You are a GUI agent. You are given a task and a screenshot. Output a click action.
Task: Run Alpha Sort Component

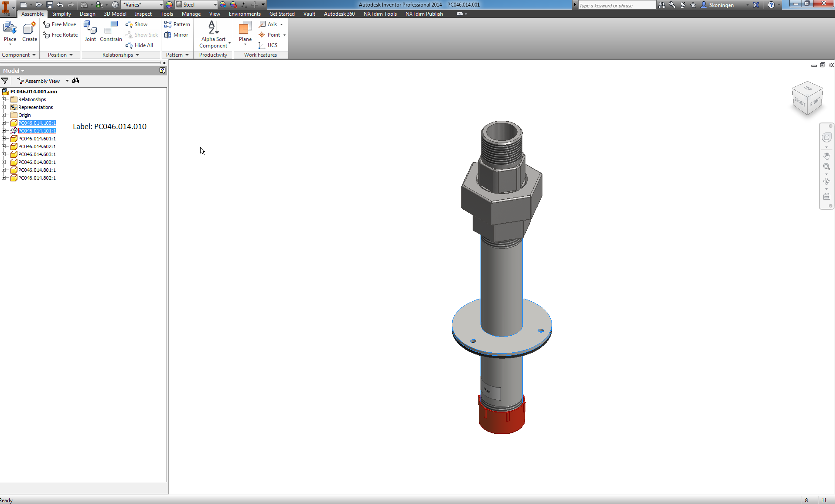pos(213,34)
